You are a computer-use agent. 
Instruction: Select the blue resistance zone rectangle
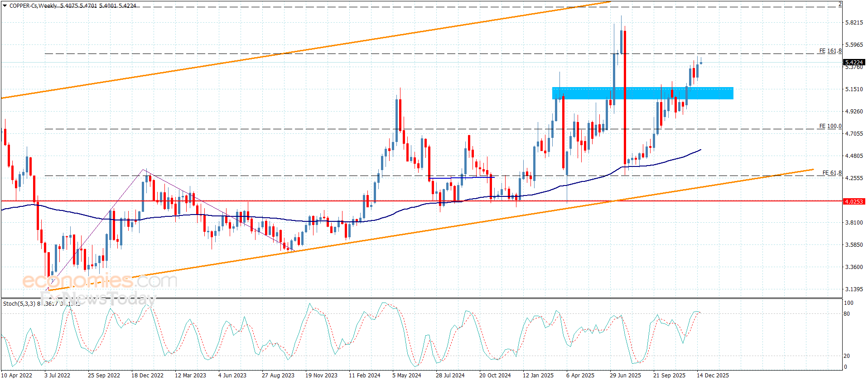pos(642,93)
